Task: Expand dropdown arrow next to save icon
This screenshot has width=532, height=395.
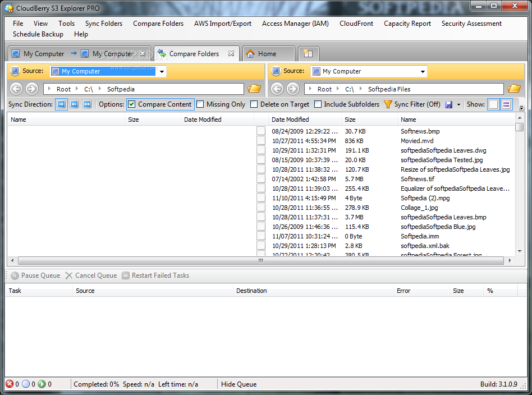Action: point(458,104)
